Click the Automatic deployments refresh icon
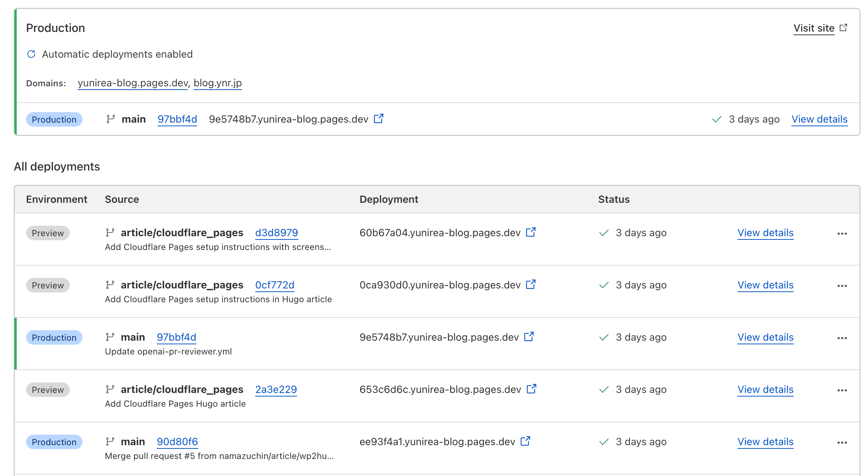This screenshot has width=868, height=476. [x=31, y=54]
